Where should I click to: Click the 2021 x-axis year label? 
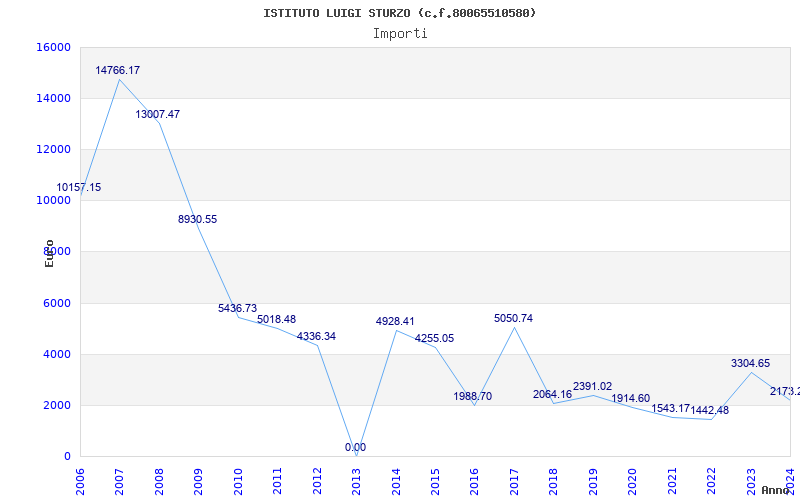672,482
